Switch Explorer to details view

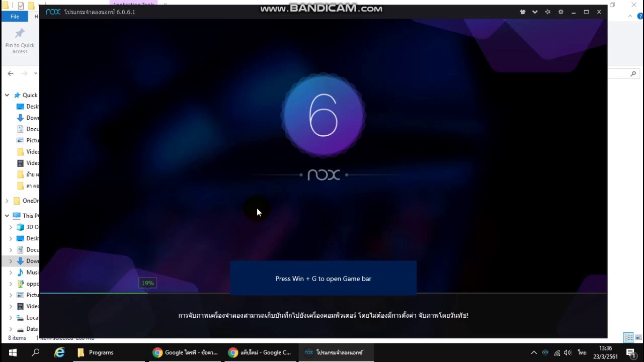[628, 337]
